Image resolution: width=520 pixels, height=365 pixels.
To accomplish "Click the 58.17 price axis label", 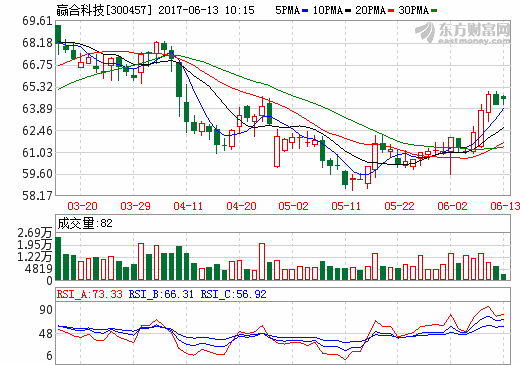I will coord(37,196).
